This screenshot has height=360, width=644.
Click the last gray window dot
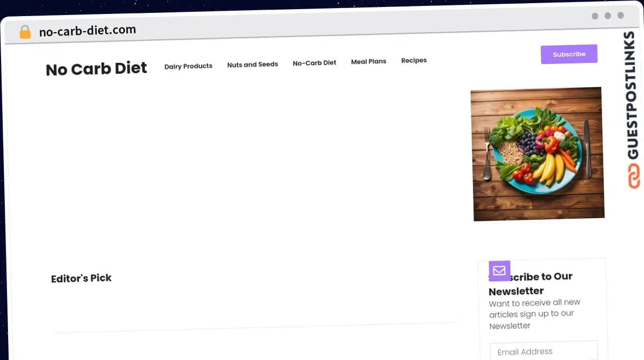pos(621,16)
